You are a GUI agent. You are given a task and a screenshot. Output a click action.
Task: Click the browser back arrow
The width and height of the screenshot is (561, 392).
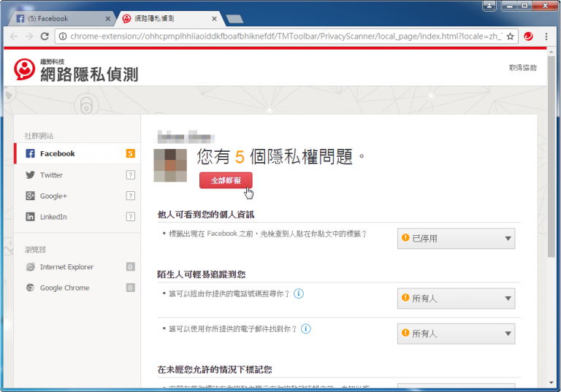14,36
